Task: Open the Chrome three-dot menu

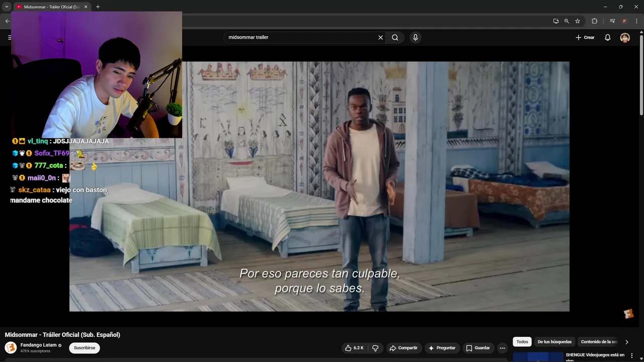Action: [x=636, y=21]
